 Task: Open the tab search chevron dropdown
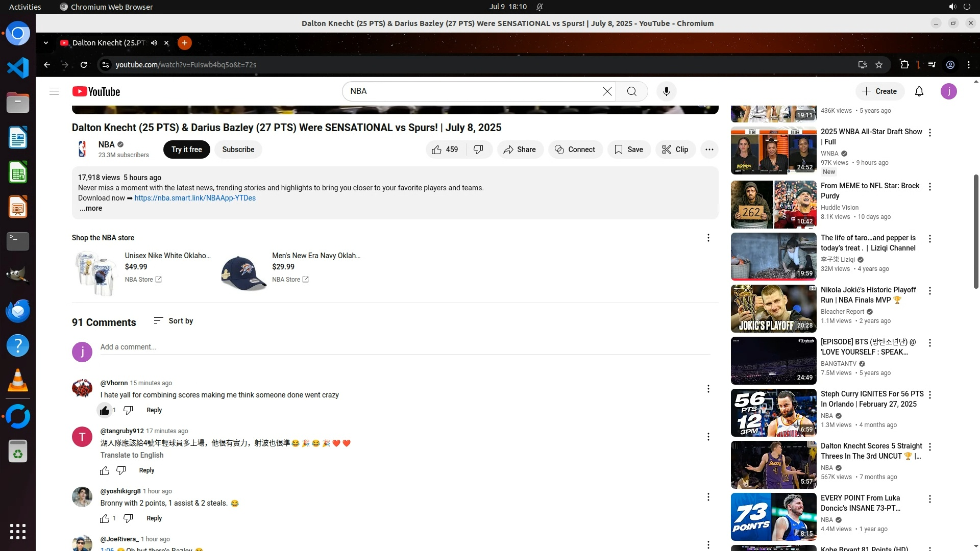click(x=46, y=43)
